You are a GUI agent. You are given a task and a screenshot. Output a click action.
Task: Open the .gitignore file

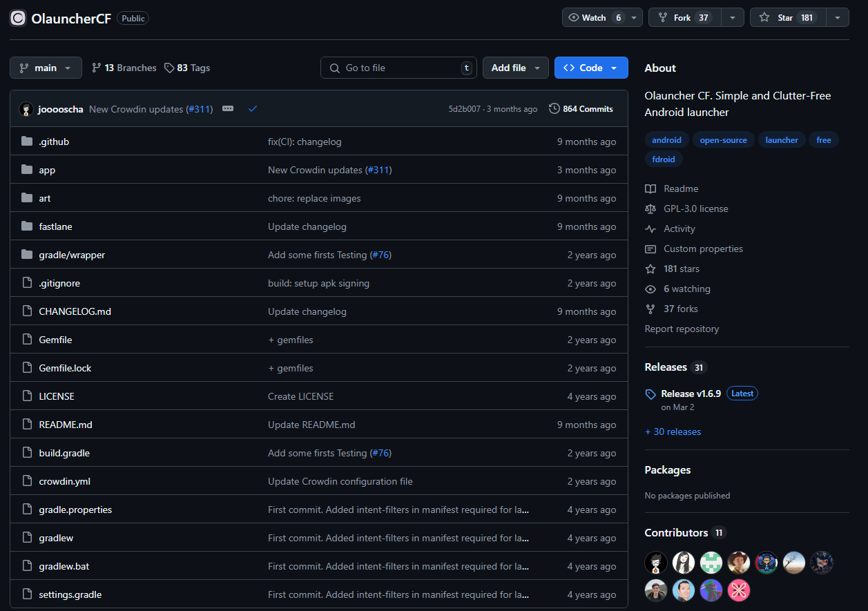coord(59,283)
